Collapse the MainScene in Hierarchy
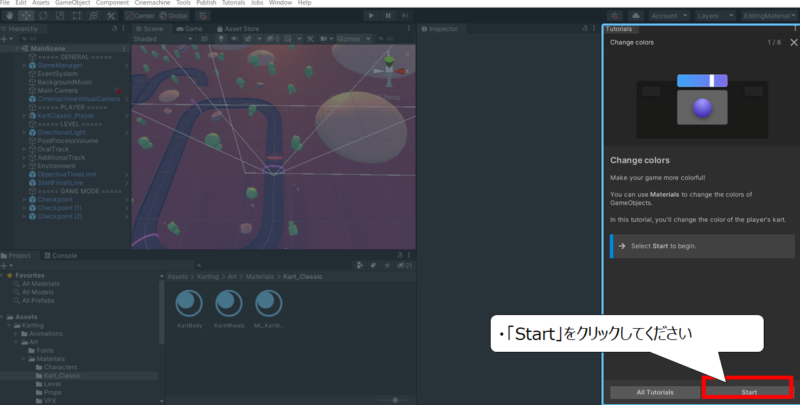 (17, 48)
